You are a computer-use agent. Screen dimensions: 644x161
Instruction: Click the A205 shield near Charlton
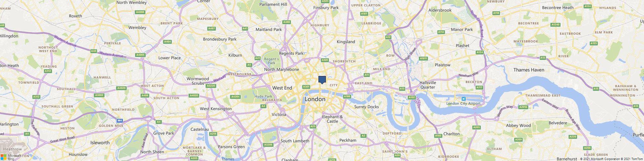click(477, 128)
